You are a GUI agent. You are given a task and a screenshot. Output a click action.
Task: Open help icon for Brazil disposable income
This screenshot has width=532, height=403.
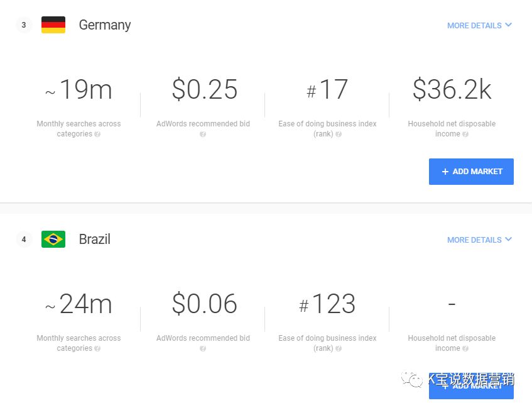pyautogui.click(x=465, y=348)
